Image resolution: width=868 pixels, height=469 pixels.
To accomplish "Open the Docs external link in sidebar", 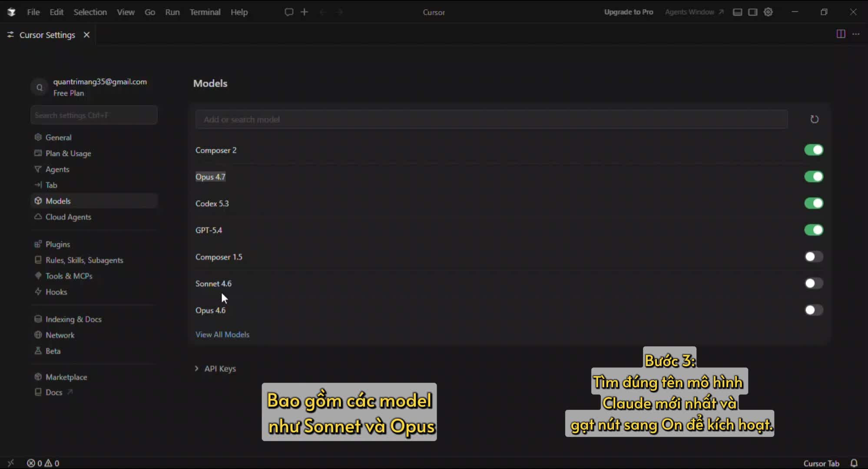I will [54, 392].
